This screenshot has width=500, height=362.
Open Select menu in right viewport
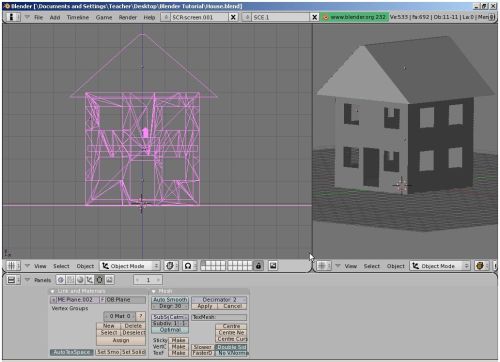click(x=372, y=266)
